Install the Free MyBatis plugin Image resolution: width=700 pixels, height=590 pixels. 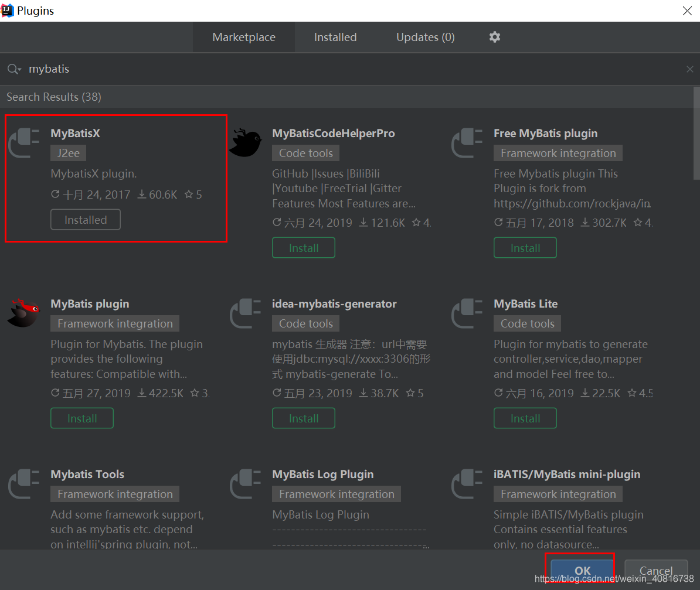coord(525,248)
